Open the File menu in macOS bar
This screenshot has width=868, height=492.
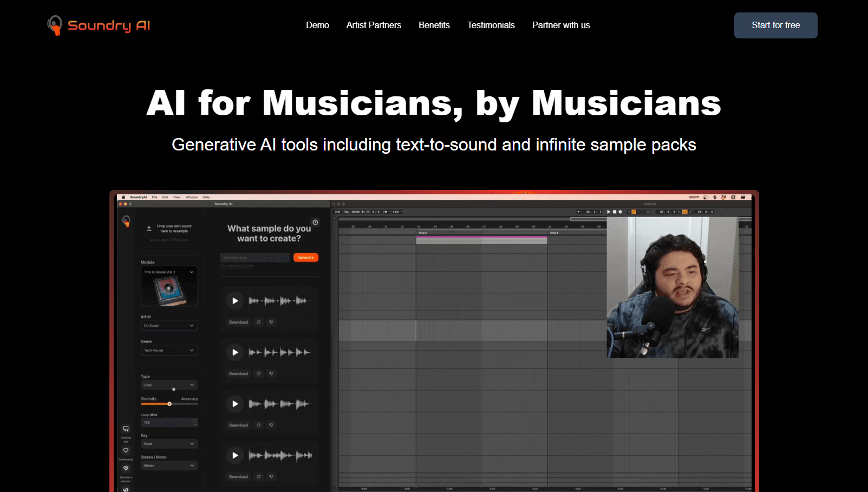click(154, 197)
